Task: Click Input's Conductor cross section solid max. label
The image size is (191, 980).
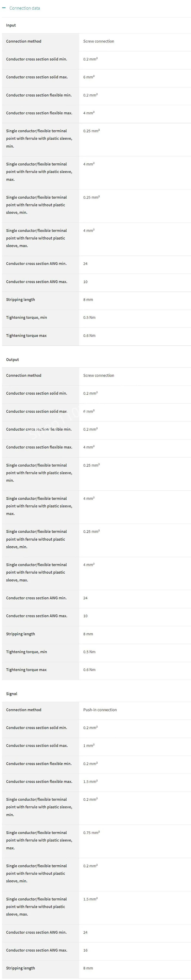Action: click(37, 77)
